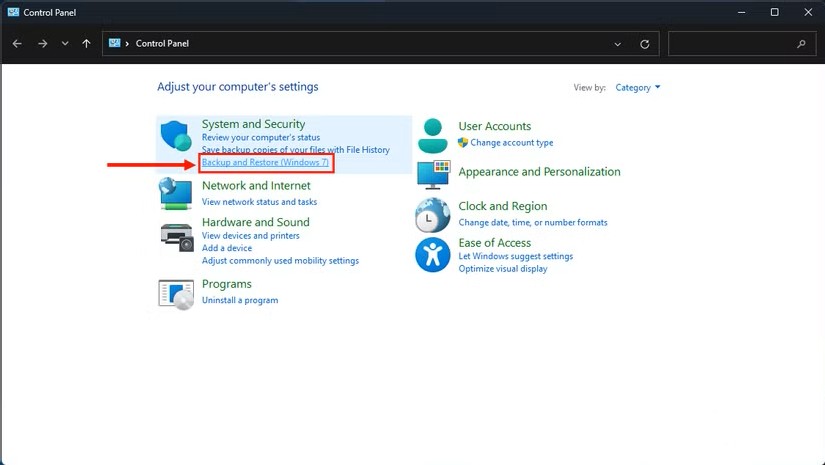Open the Ease of Access icon
This screenshot has width=825, height=465.
432,255
